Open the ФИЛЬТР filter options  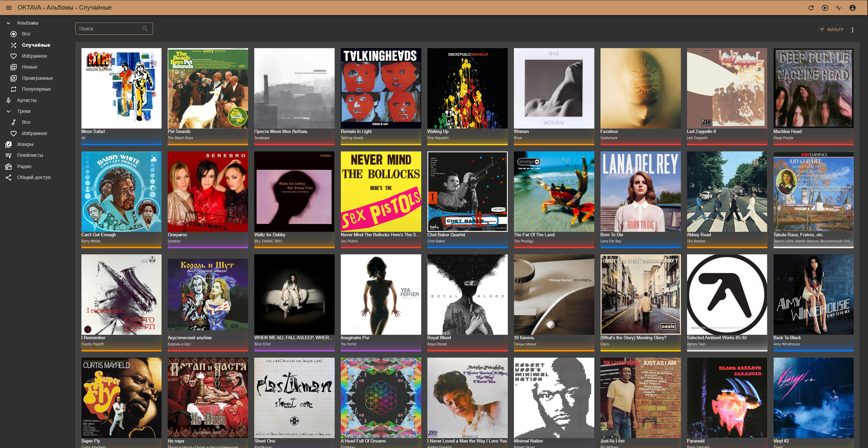pyautogui.click(x=832, y=30)
